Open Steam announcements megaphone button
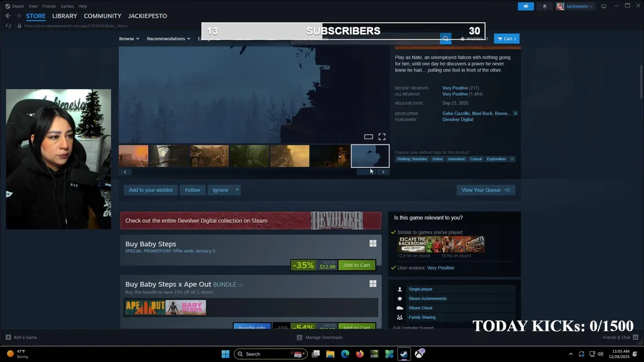 tap(526, 6)
